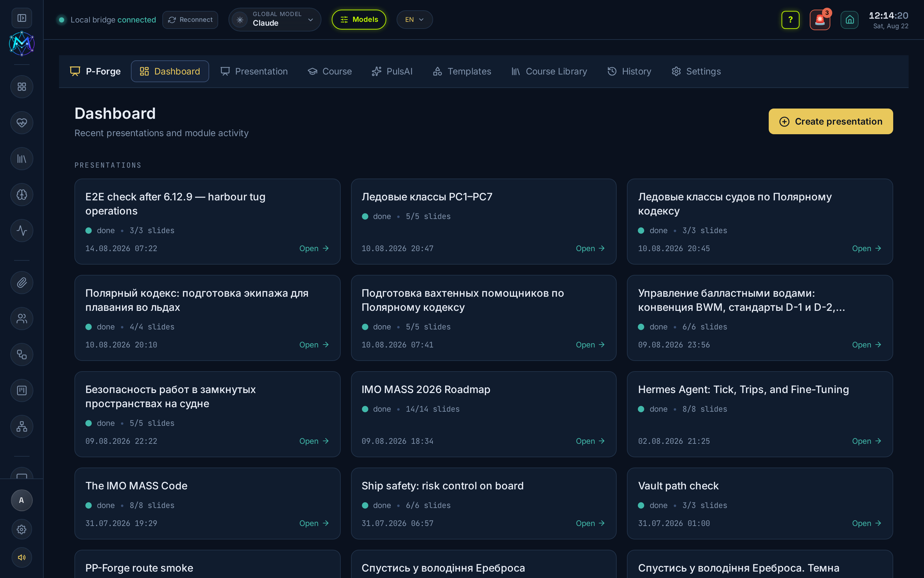This screenshot has height=578, width=924.
Task: Open the Vault path check presentation
Action: [867, 523]
